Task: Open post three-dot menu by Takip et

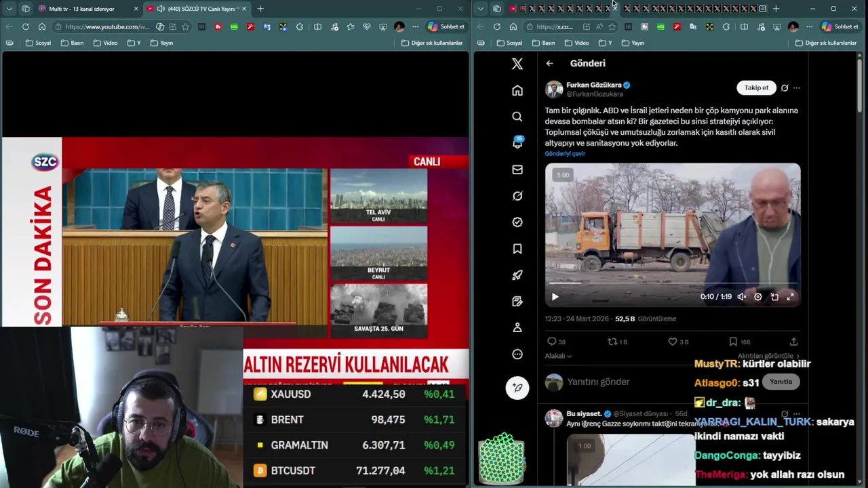Action: (x=797, y=87)
